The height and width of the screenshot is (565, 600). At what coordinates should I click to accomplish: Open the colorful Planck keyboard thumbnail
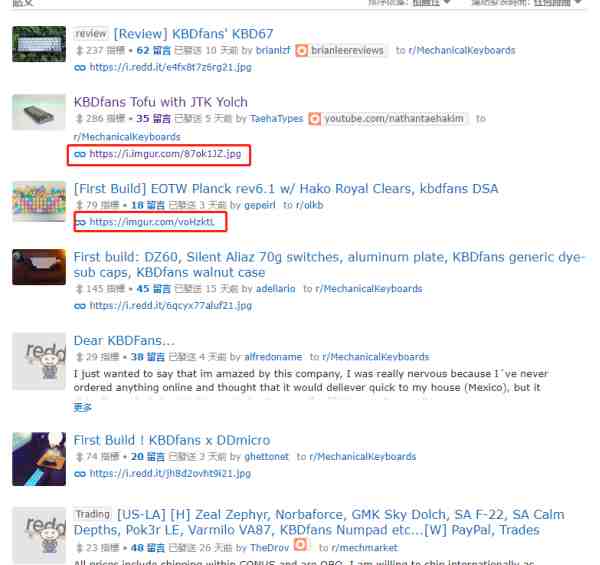(x=39, y=202)
